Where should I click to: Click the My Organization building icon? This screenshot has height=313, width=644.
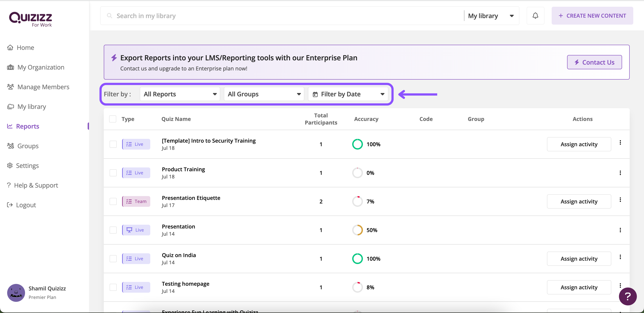click(x=11, y=67)
